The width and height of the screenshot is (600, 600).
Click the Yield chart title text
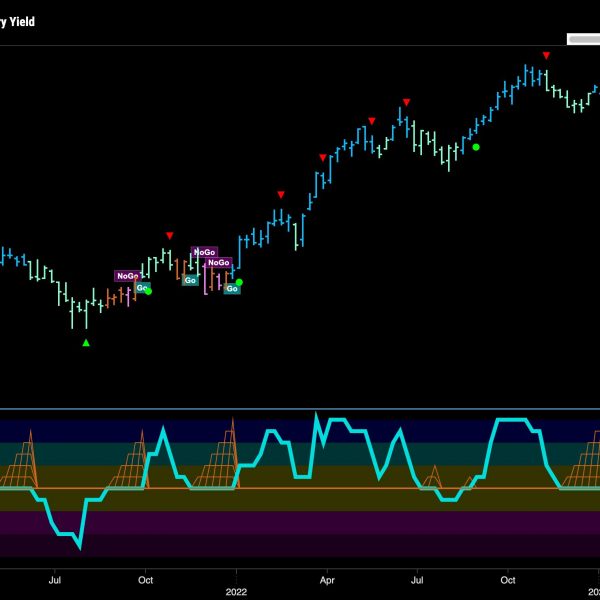(17, 22)
